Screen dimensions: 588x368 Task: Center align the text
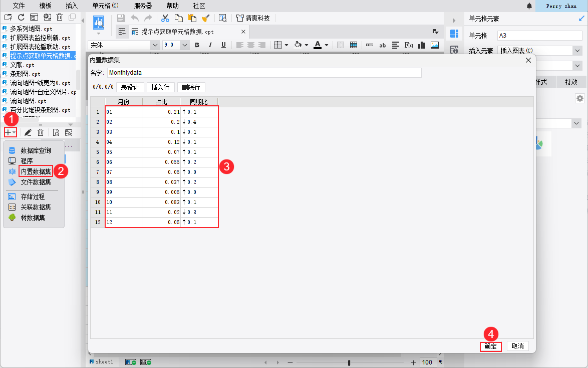(251, 45)
